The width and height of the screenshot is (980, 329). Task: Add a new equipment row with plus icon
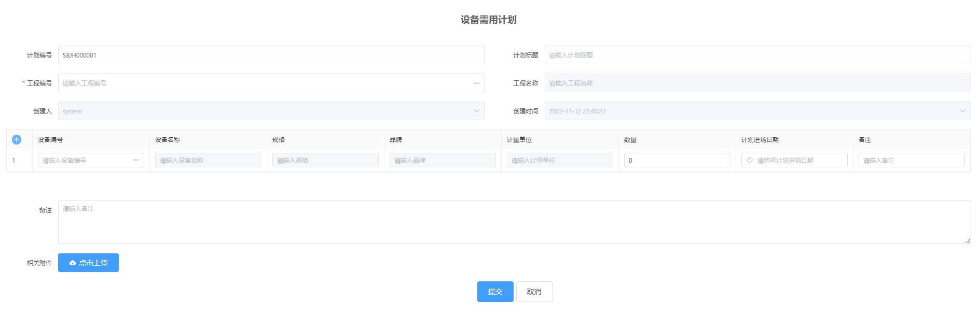[x=17, y=139]
